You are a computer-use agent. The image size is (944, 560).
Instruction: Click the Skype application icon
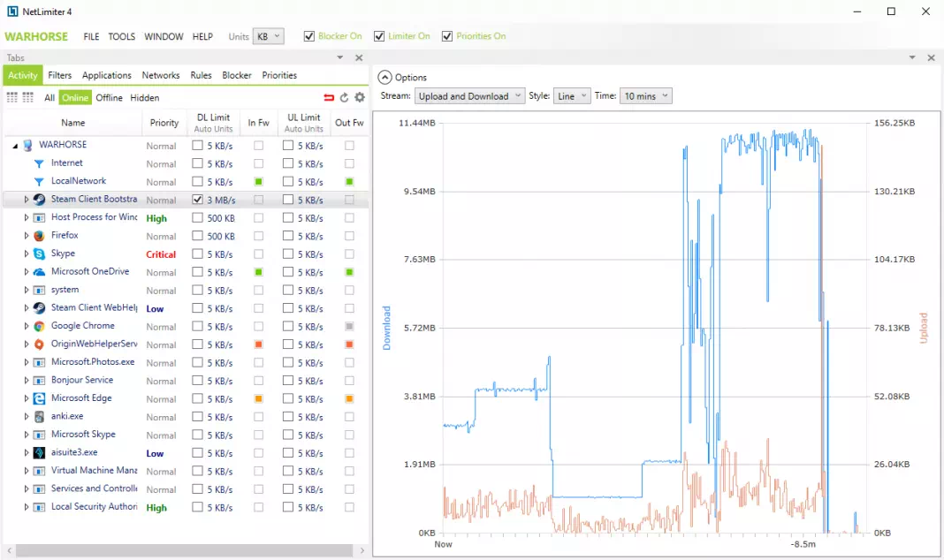tap(39, 254)
